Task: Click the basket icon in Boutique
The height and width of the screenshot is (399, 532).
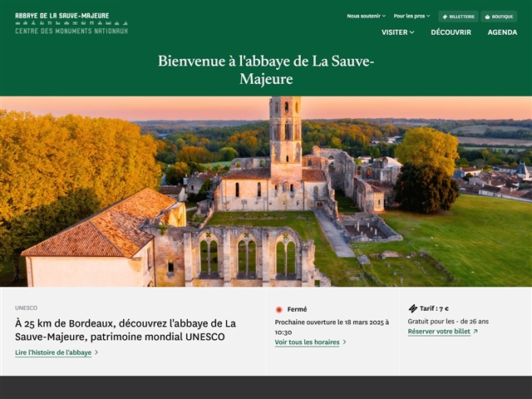Action: point(487,17)
